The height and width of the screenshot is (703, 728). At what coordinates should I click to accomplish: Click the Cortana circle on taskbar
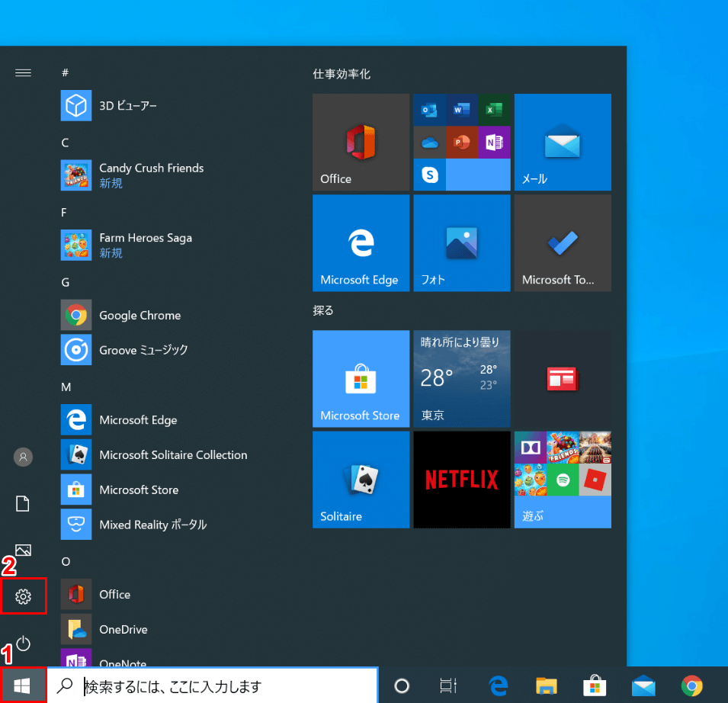click(x=402, y=685)
